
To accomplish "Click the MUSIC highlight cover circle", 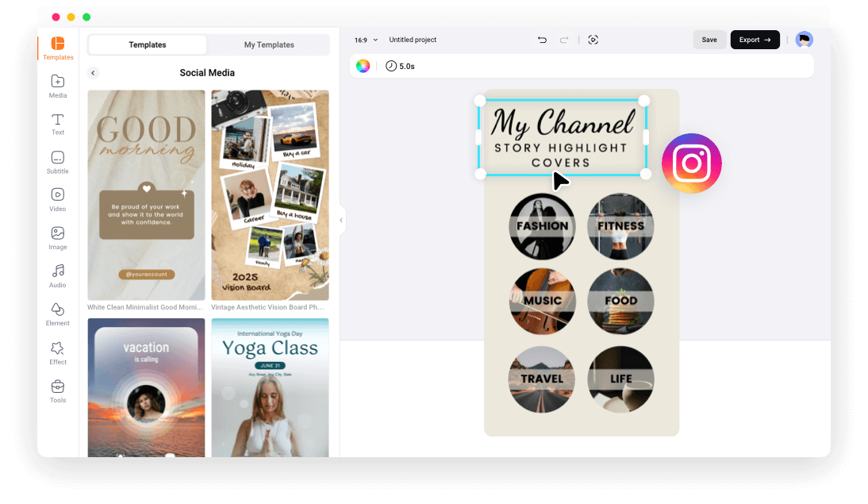I will coord(542,302).
